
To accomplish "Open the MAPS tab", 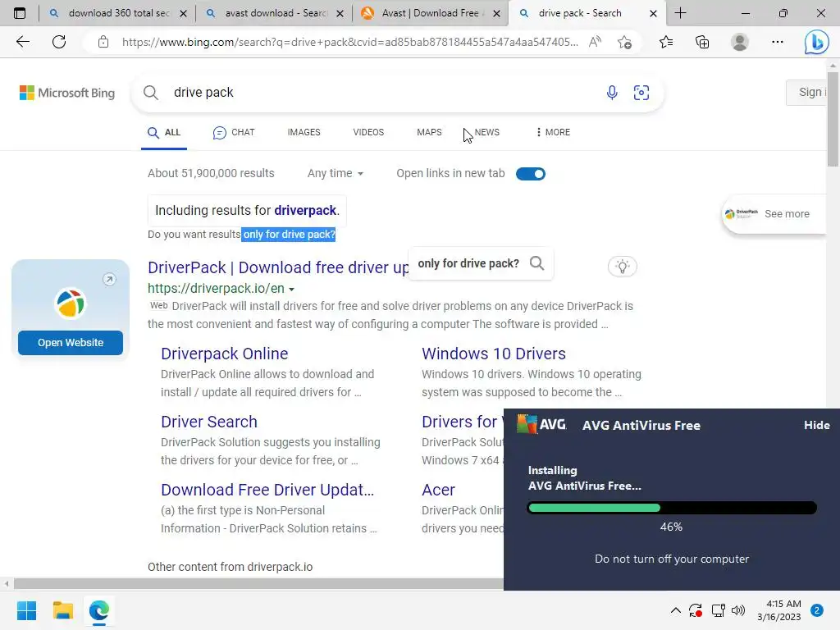I will click(x=429, y=132).
